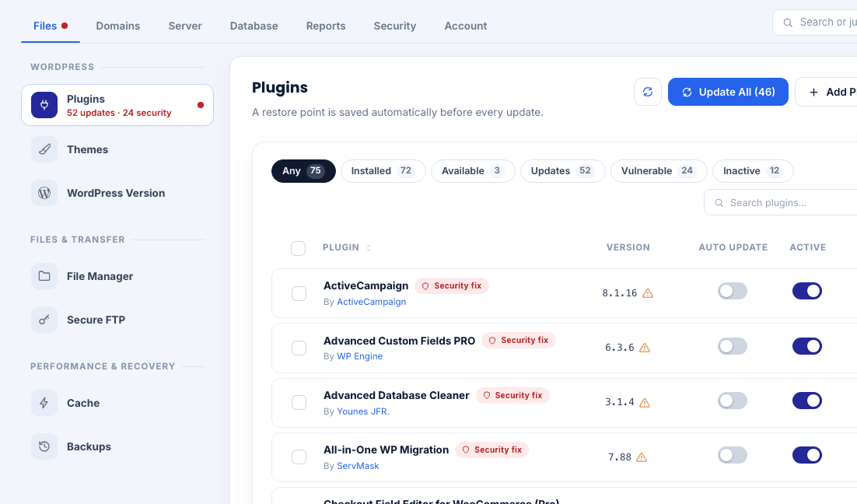Filter by Available plugins
Image resolution: width=857 pixels, height=504 pixels.
(x=473, y=171)
